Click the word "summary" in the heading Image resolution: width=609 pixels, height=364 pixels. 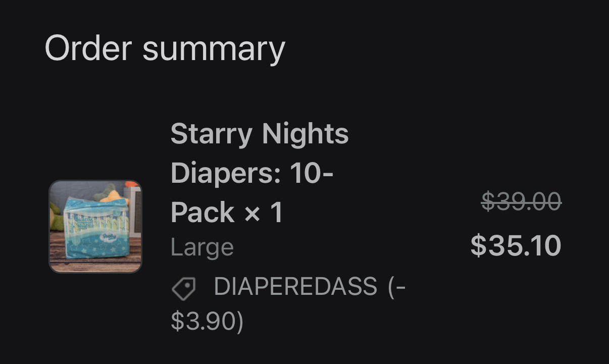pos(214,48)
